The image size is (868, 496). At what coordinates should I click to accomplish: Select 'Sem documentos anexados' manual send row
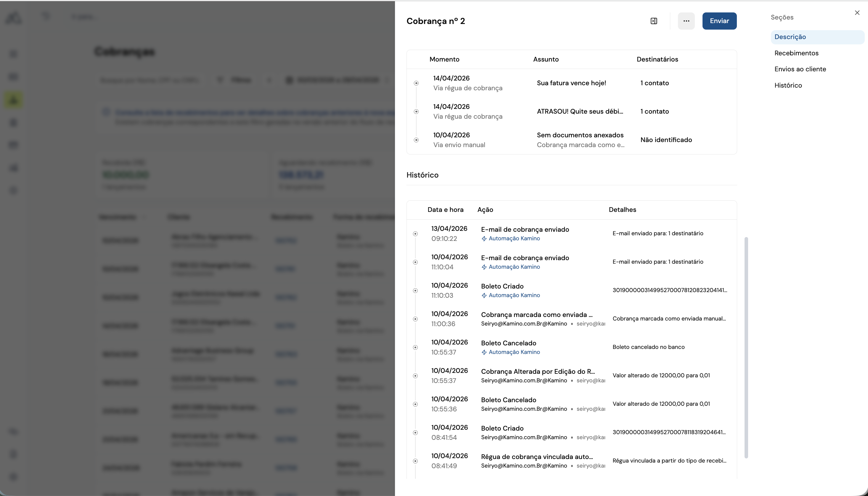[571, 140]
